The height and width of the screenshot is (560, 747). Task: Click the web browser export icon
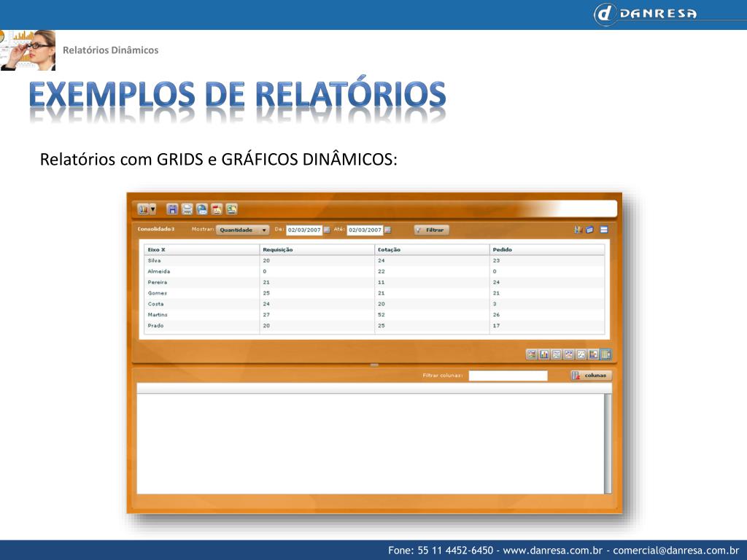[202, 209]
